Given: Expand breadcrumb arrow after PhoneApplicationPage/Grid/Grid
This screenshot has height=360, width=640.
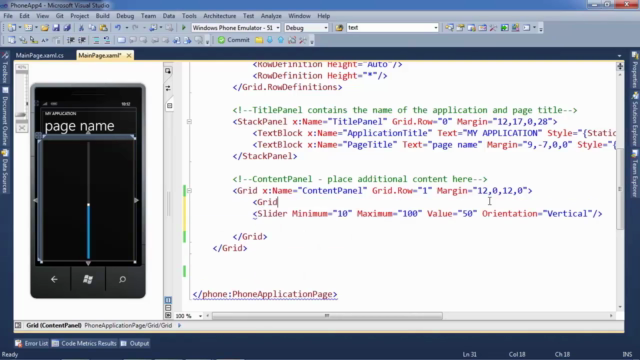Looking at the screenshot, I should click(x=179, y=325).
